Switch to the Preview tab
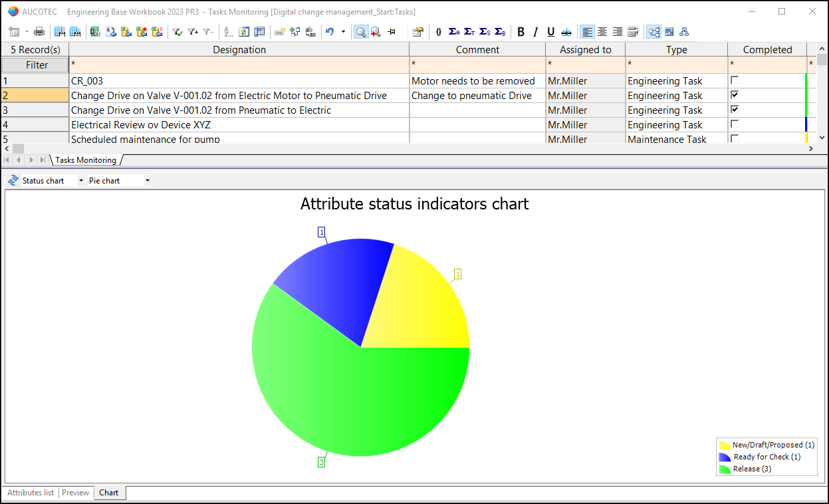 (x=75, y=493)
